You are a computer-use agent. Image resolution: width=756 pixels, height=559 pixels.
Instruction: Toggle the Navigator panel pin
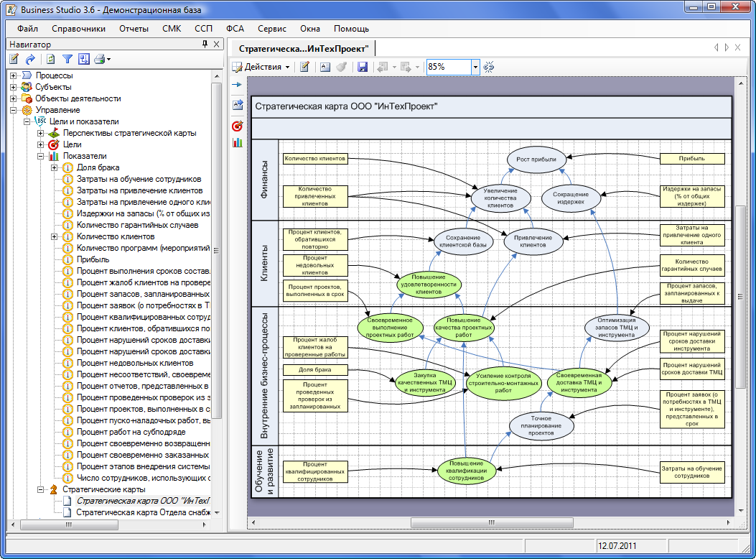(205, 45)
